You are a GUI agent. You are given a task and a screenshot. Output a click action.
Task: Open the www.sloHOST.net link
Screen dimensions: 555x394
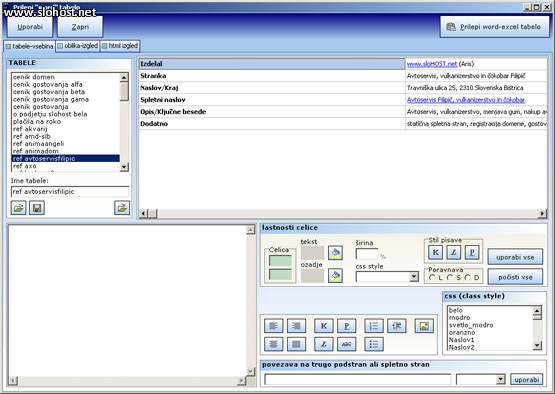[432, 64]
